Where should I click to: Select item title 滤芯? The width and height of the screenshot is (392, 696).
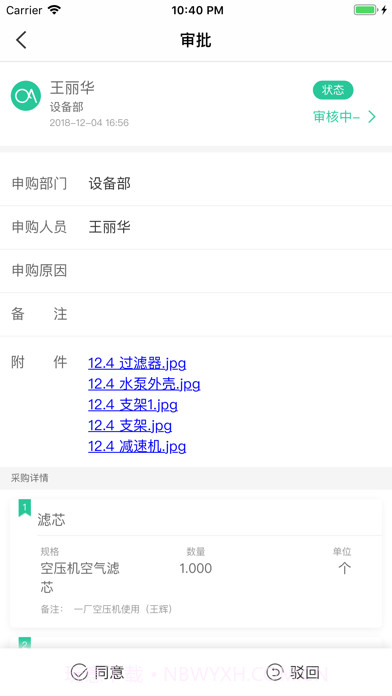coord(51,519)
